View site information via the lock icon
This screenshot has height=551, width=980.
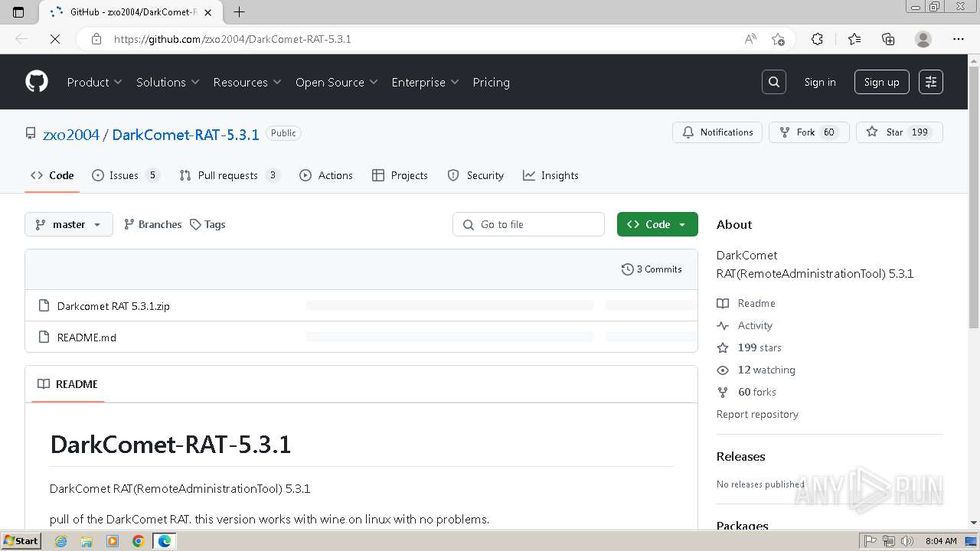coord(96,39)
